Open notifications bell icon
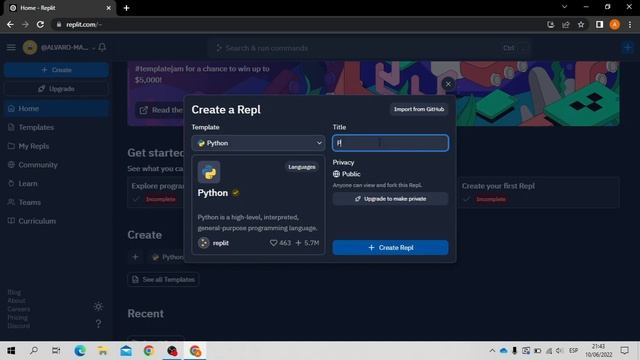 (x=102, y=47)
